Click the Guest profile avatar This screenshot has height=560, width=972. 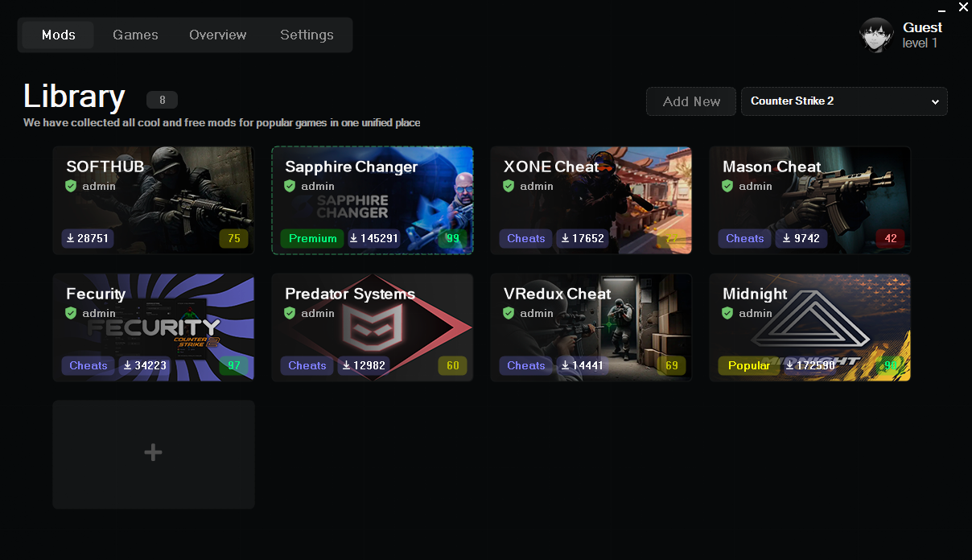click(876, 35)
